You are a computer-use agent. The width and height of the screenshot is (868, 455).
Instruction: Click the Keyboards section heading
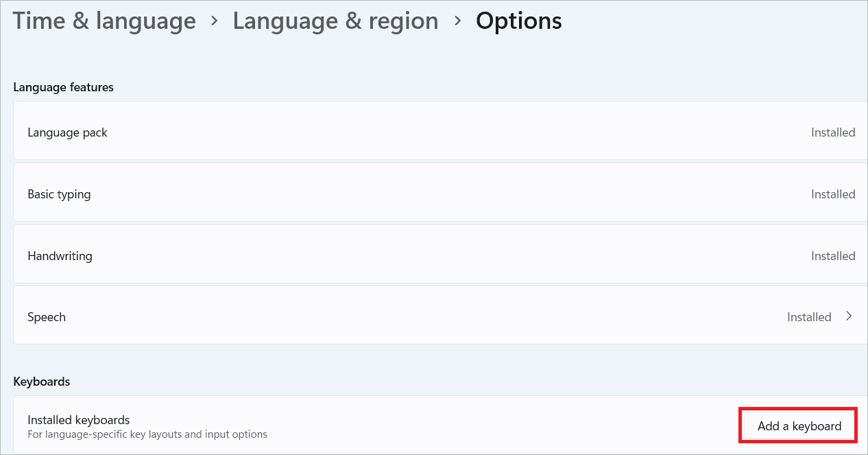42,381
